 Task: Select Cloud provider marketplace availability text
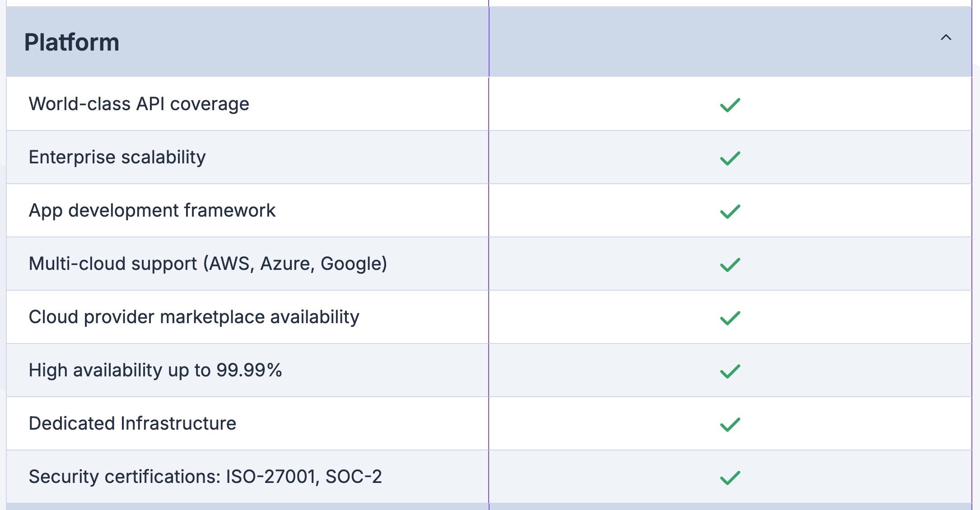pos(194,317)
